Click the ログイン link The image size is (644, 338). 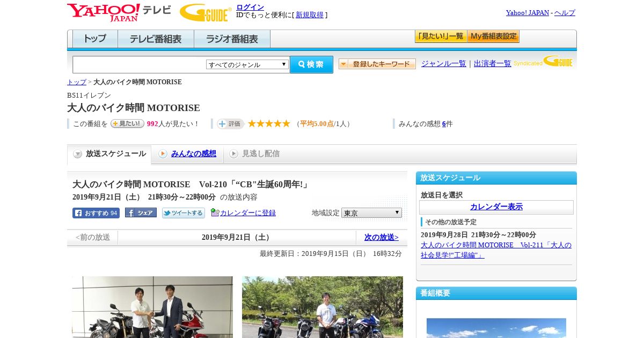250,7
